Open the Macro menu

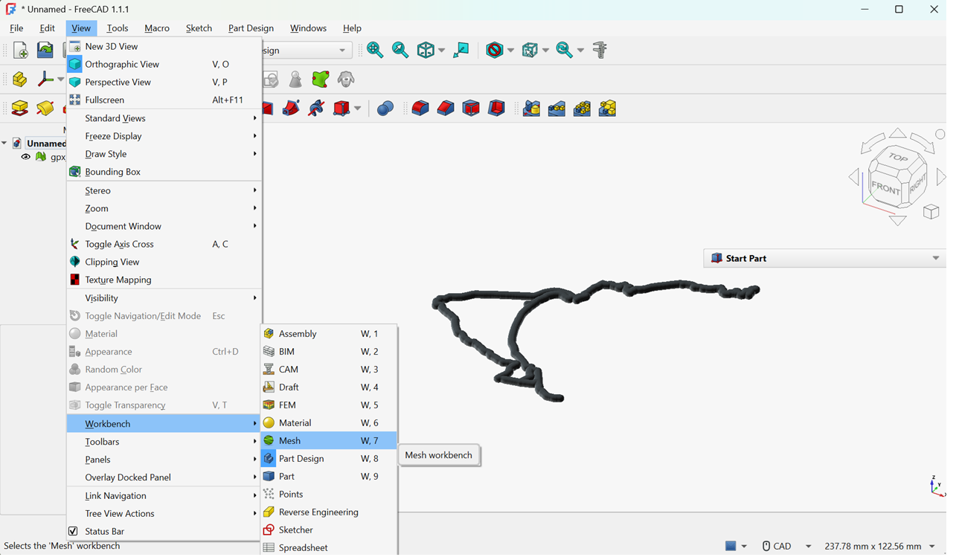point(157,28)
